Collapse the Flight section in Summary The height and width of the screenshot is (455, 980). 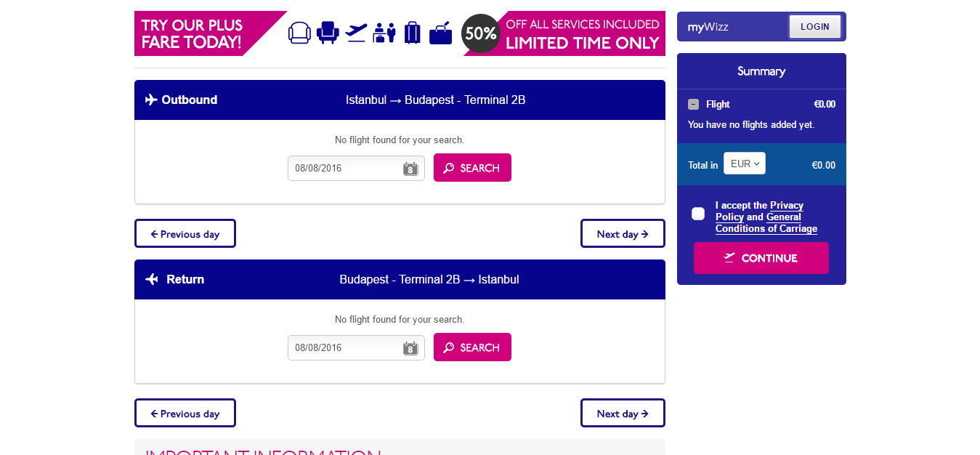click(693, 104)
